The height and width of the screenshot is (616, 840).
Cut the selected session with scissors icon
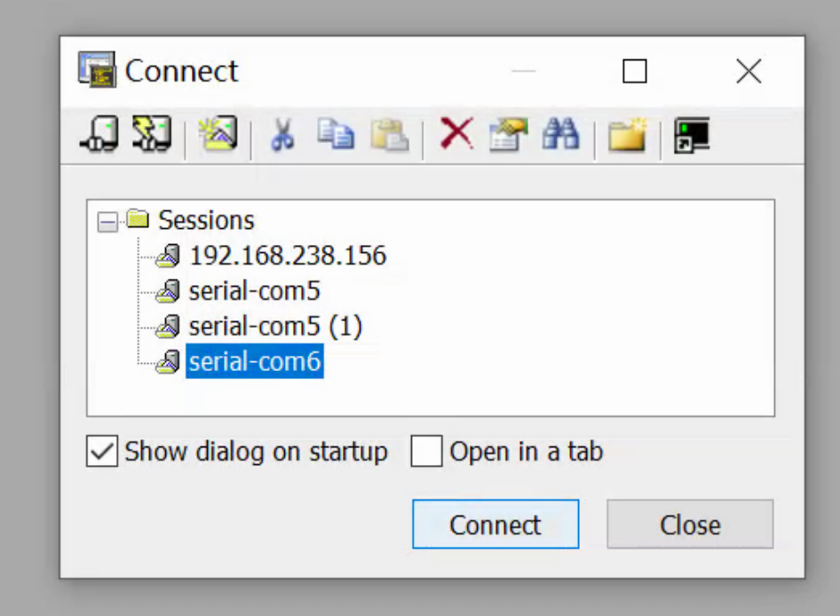[x=282, y=135]
